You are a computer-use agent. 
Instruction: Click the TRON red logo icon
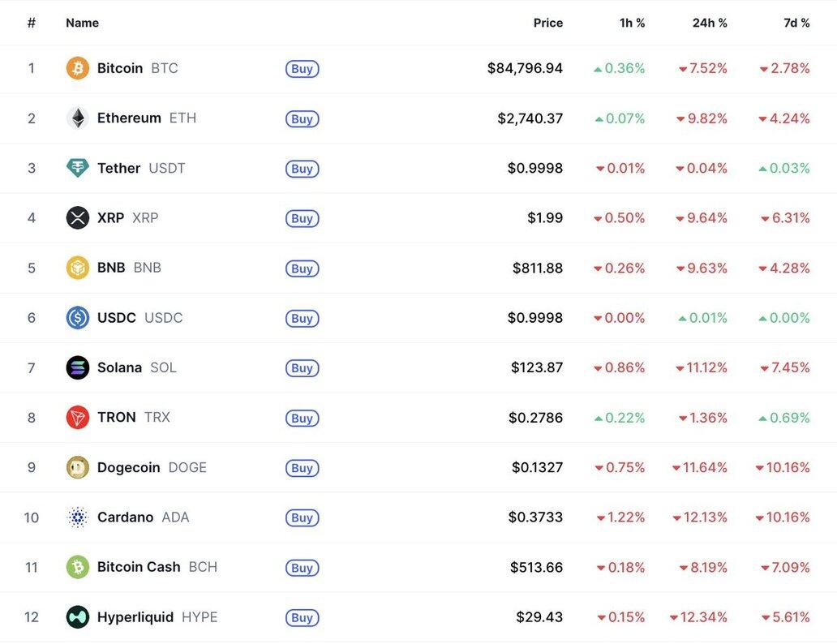pyautogui.click(x=77, y=418)
